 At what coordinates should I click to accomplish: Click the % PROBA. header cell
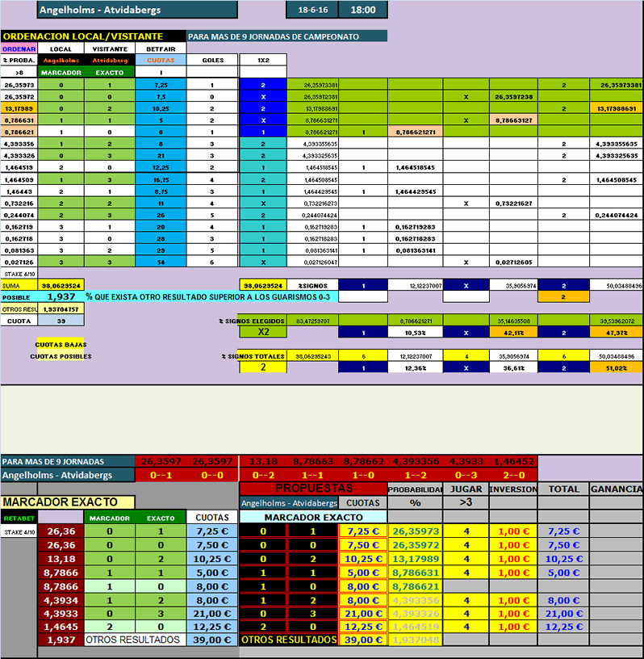coord(19,60)
